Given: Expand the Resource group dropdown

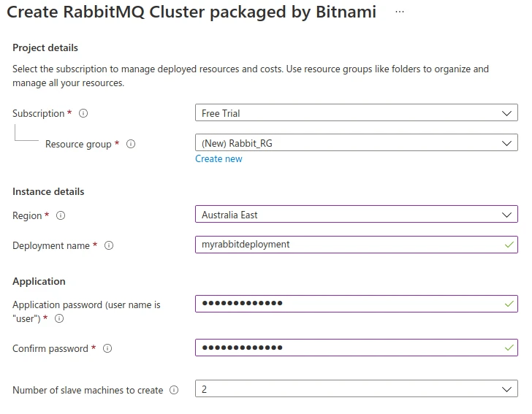Looking at the screenshot, I should 356,143.
